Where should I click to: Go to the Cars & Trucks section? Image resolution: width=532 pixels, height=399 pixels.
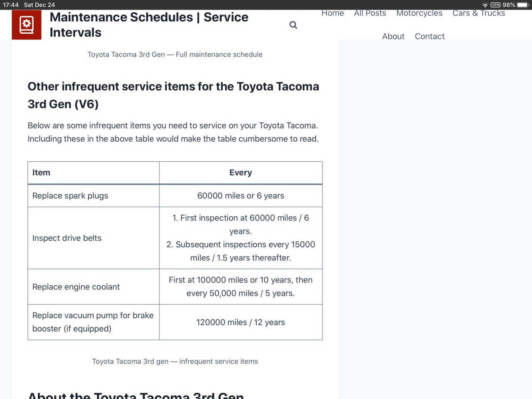(479, 13)
